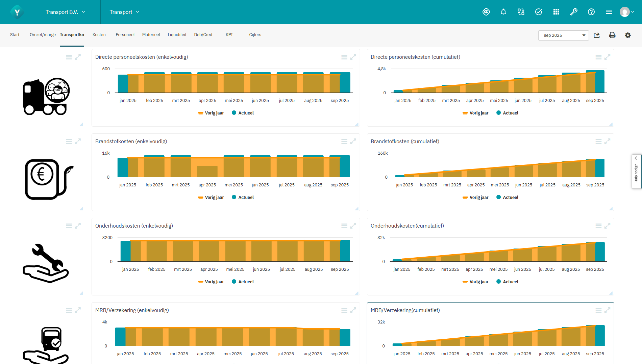The height and width of the screenshot is (364, 642).
Task: Expand the Transport B.V. company dropdown
Action: (x=65, y=12)
